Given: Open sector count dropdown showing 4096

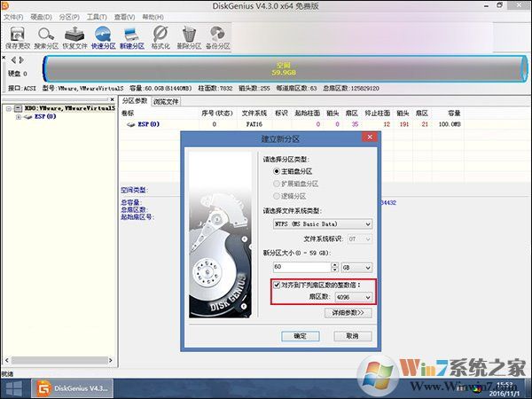Looking at the screenshot, I should click(x=353, y=297).
